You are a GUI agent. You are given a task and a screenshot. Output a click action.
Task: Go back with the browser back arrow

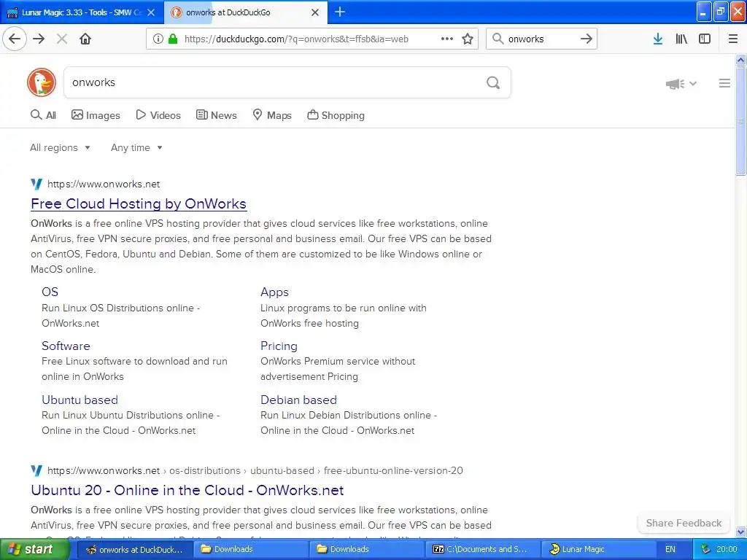(15, 39)
